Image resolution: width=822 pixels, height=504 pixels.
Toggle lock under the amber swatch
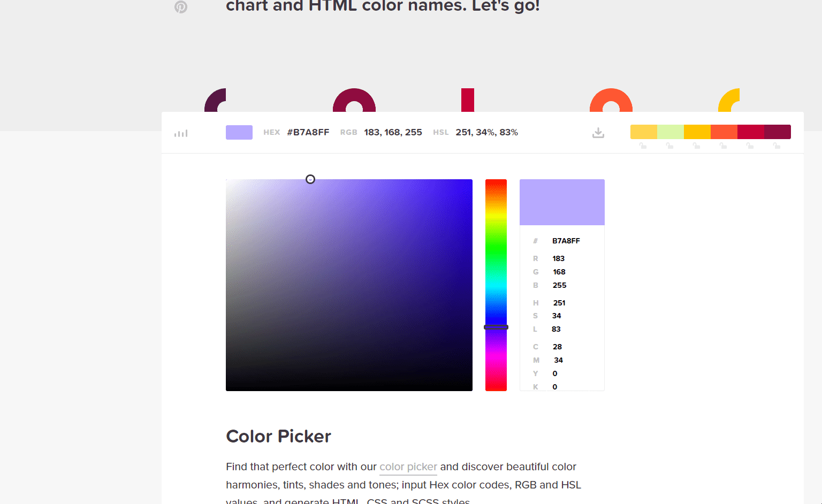[x=696, y=146]
